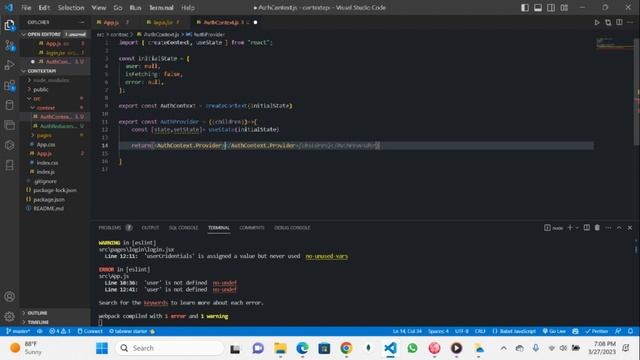This screenshot has height=360, width=640.
Task: Click Spaces: 4 indentation in status bar
Action: coord(438,331)
